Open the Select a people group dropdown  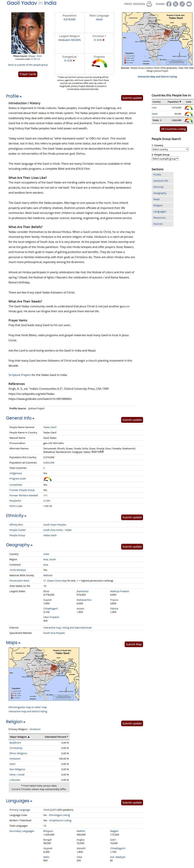click(165, 159)
